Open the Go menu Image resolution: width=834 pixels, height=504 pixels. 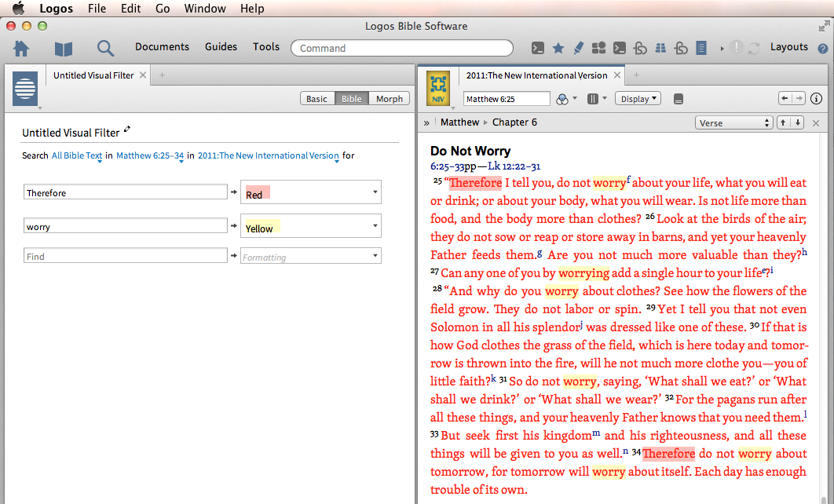(x=163, y=9)
